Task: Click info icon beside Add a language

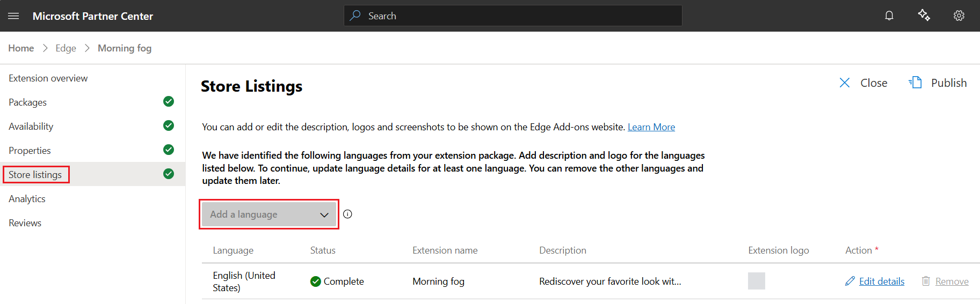Action: point(348,214)
